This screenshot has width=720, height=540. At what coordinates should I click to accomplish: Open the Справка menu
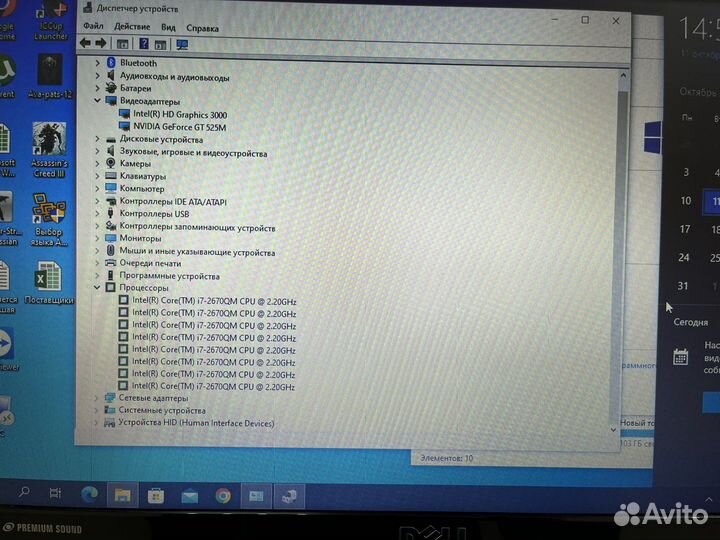[202, 28]
